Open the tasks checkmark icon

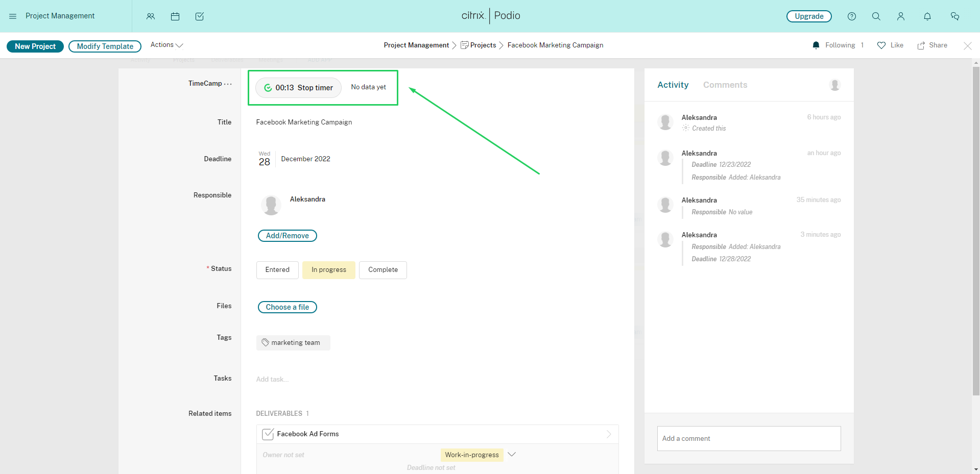(200, 16)
